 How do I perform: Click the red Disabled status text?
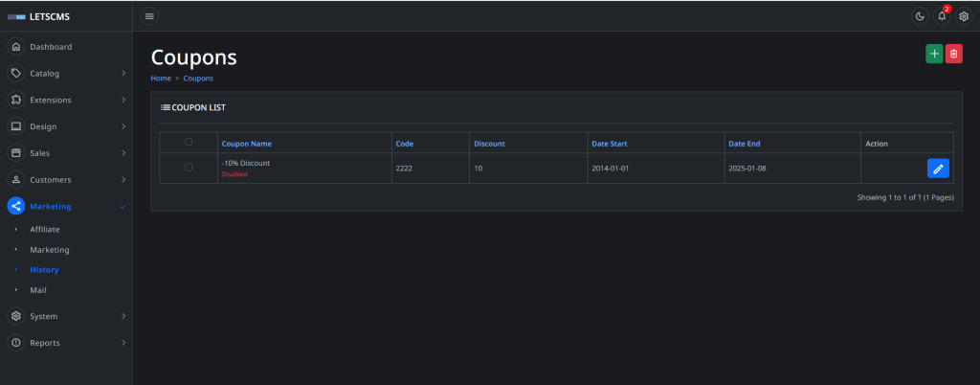[x=234, y=174]
